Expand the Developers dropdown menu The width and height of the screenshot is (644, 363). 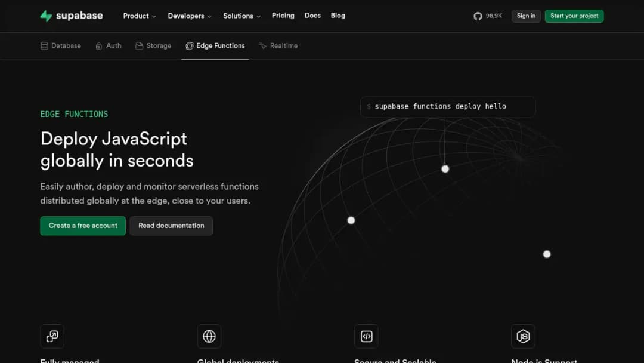190,16
